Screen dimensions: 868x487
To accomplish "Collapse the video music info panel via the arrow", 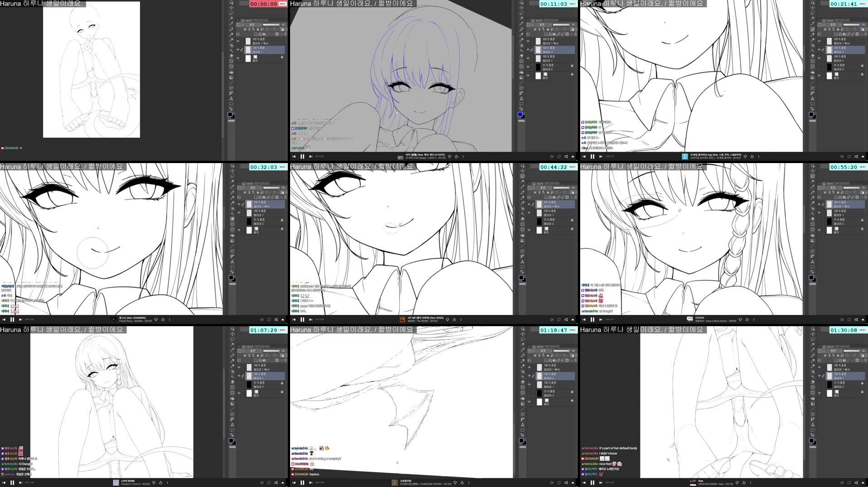I will point(572,156).
